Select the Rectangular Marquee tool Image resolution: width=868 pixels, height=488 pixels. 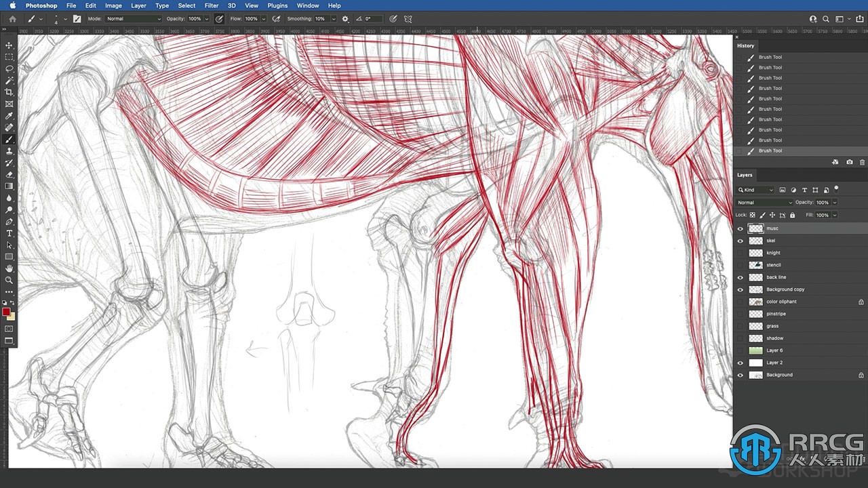pyautogui.click(x=9, y=57)
